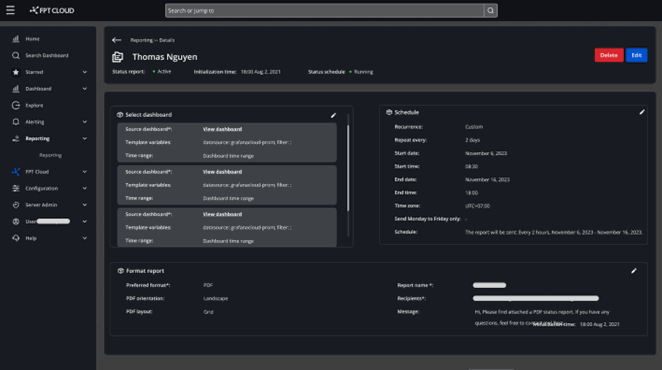Click the search magnifier button
The width and height of the screenshot is (662, 370).
pos(491,11)
